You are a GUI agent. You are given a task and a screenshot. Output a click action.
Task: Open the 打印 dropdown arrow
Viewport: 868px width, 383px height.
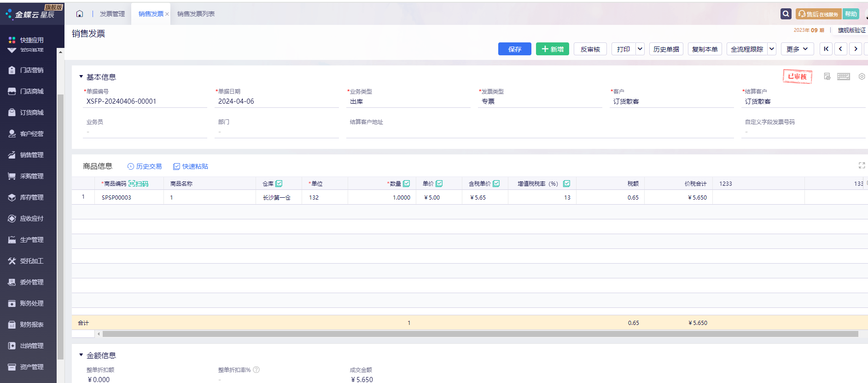640,49
